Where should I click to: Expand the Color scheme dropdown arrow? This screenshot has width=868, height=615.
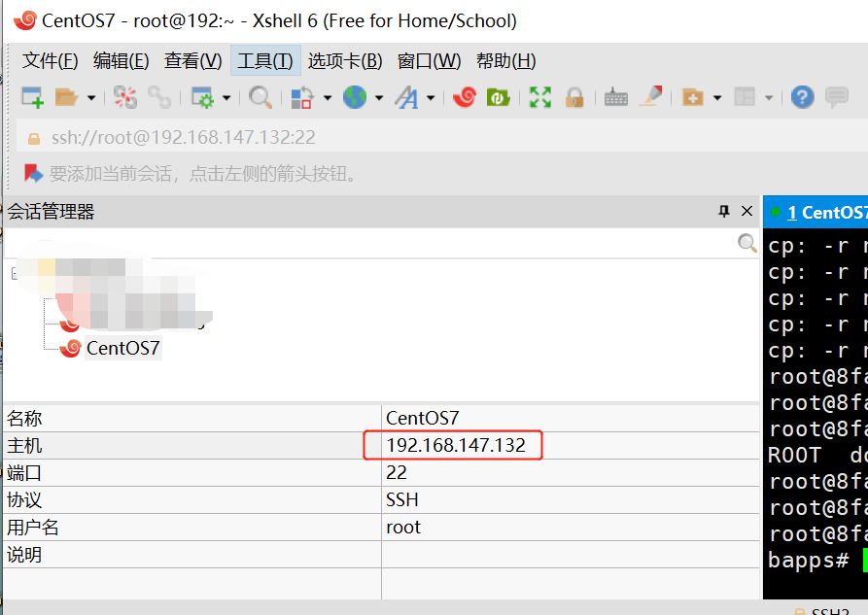click(x=328, y=98)
